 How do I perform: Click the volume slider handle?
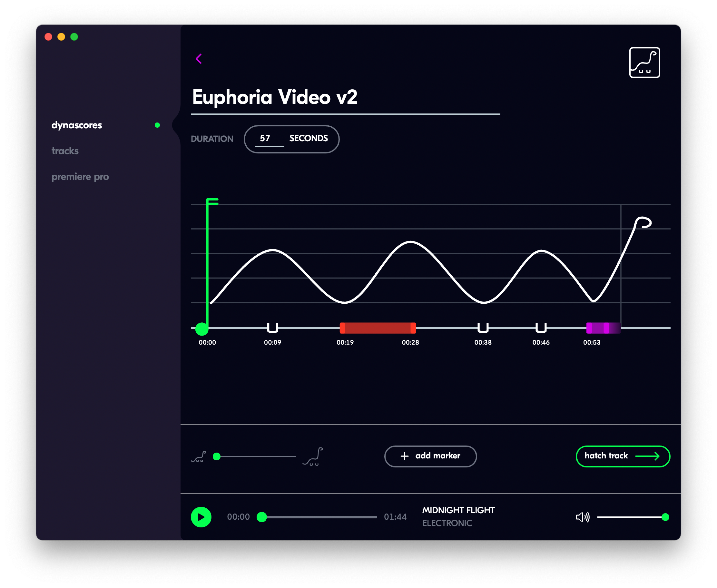click(x=665, y=517)
